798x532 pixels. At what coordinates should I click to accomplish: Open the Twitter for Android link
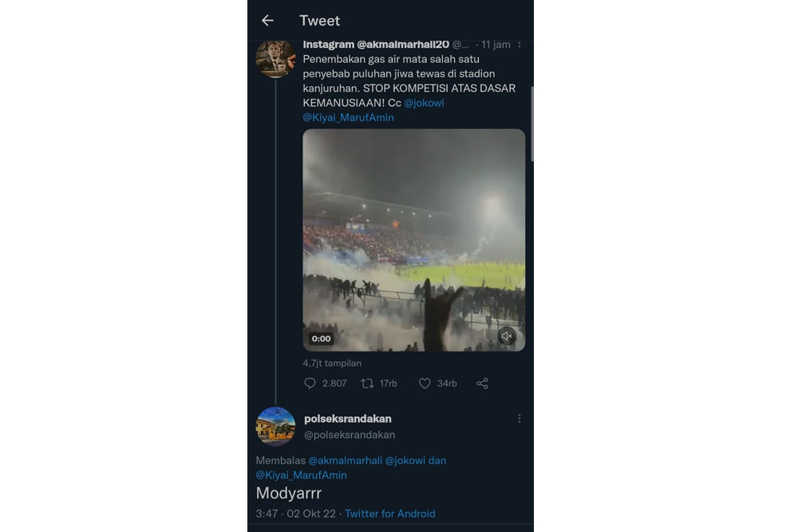point(390,514)
